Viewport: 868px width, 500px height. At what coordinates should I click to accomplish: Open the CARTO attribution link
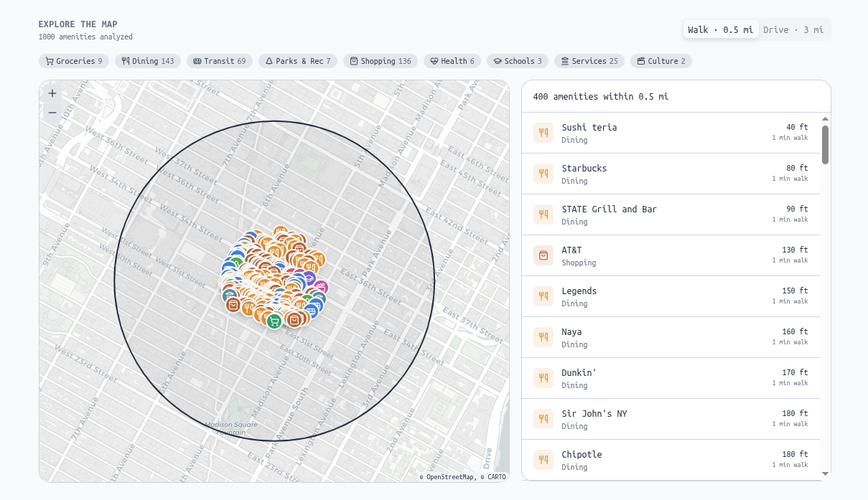click(x=495, y=476)
